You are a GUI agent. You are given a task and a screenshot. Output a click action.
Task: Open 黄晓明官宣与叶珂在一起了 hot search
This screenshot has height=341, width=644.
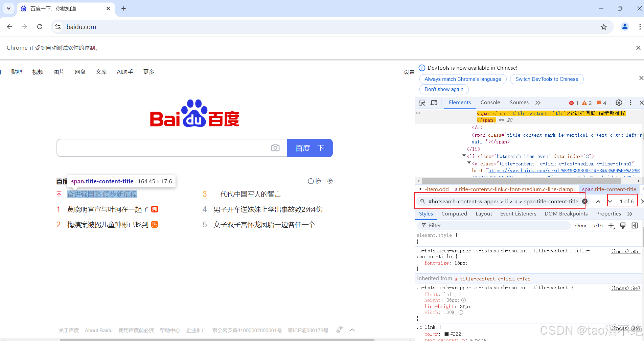108,209
